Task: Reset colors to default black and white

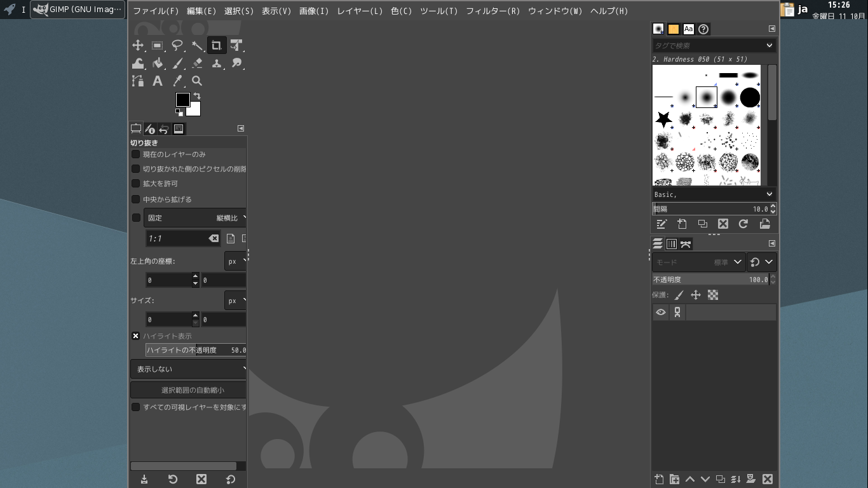Action: pyautogui.click(x=179, y=112)
